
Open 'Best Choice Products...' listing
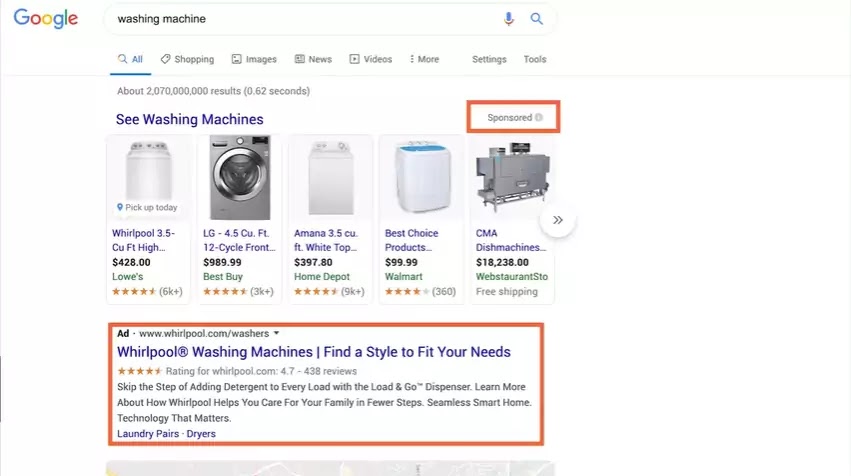pyautogui.click(x=411, y=240)
